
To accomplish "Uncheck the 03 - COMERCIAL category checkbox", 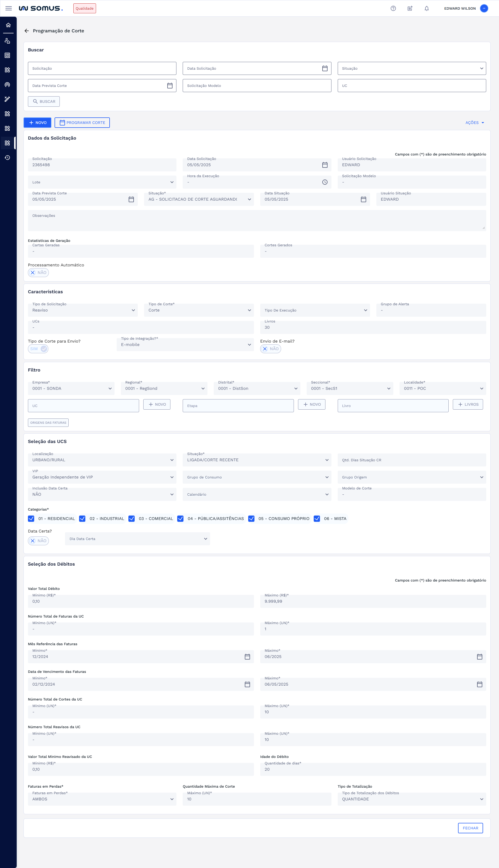I will click(x=132, y=519).
